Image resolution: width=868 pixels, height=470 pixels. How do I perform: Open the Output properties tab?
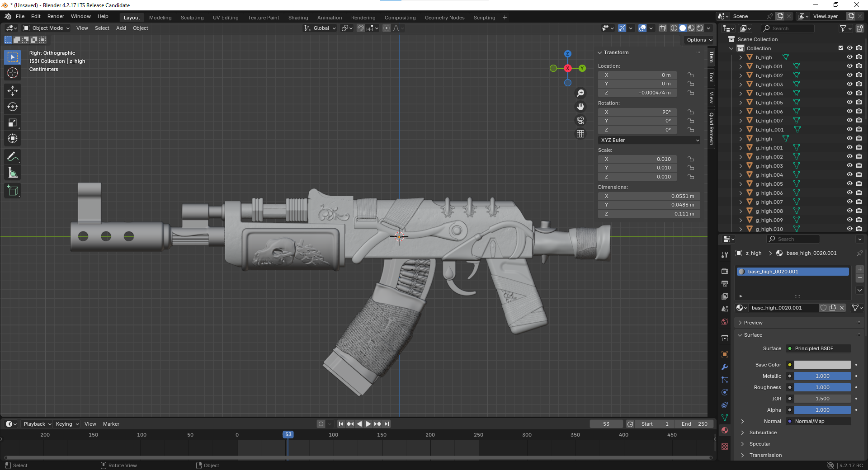pos(725,283)
